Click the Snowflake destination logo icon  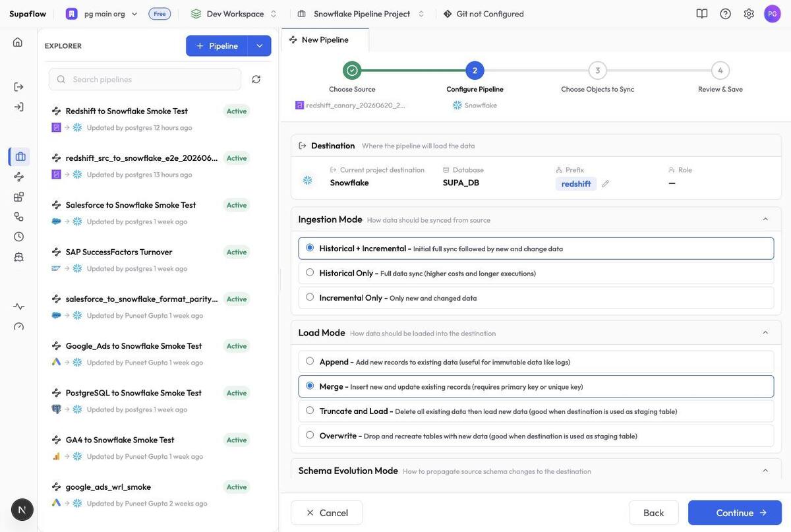tap(308, 180)
